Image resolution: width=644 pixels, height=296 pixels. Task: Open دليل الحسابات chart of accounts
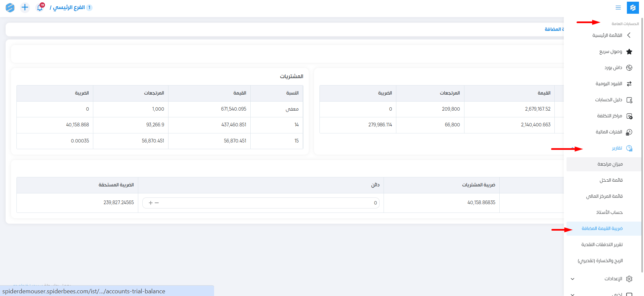click(x=608, y=100)
